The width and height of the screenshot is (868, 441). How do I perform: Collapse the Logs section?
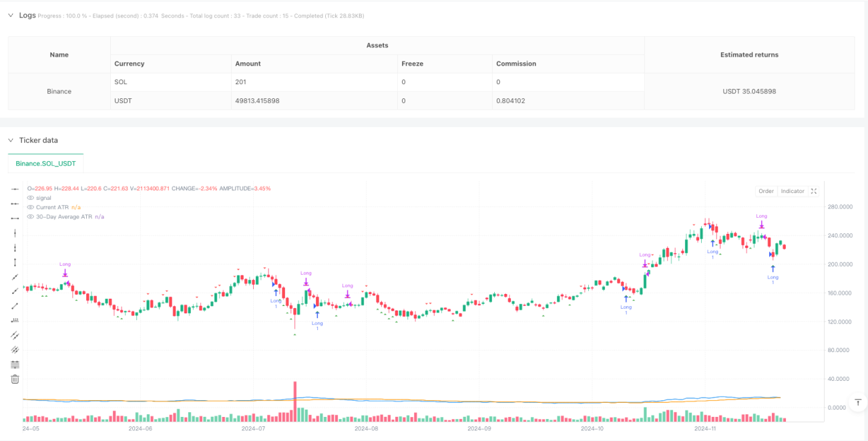[x=11, y=15]
